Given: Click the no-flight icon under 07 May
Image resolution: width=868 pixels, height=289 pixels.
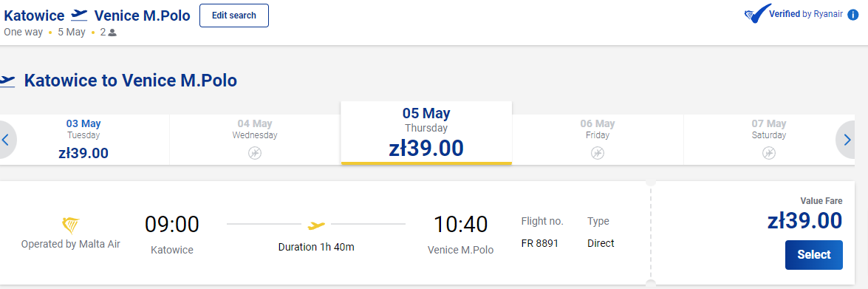Looking at the screenshot, I should [x=769, y=153].
